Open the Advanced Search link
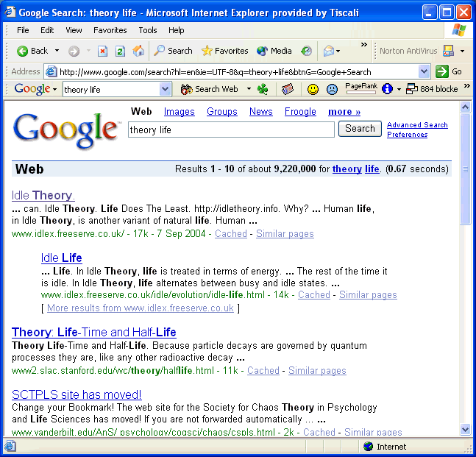476x457 pixels. pos(417,125)
